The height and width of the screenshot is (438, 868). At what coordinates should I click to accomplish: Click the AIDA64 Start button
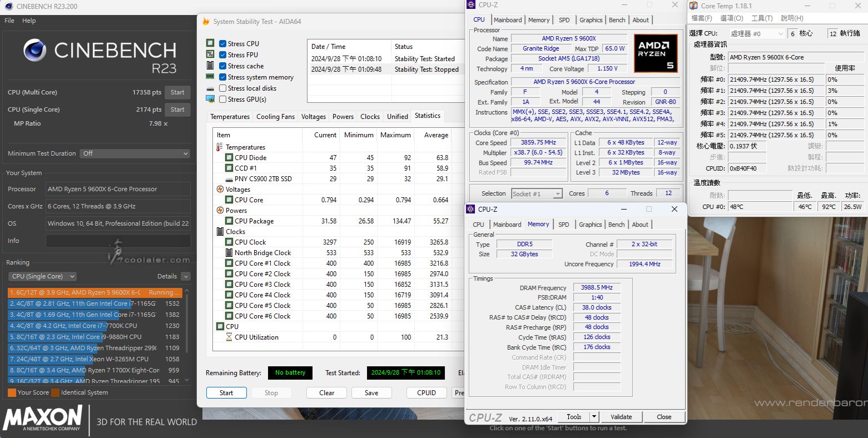click(x=226, y=393)
